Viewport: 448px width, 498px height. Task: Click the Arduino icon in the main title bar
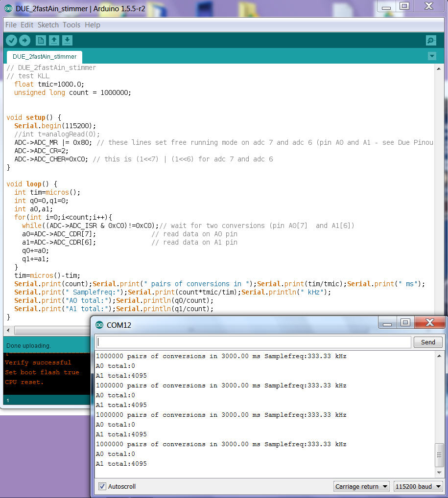(x=7, y=8)
